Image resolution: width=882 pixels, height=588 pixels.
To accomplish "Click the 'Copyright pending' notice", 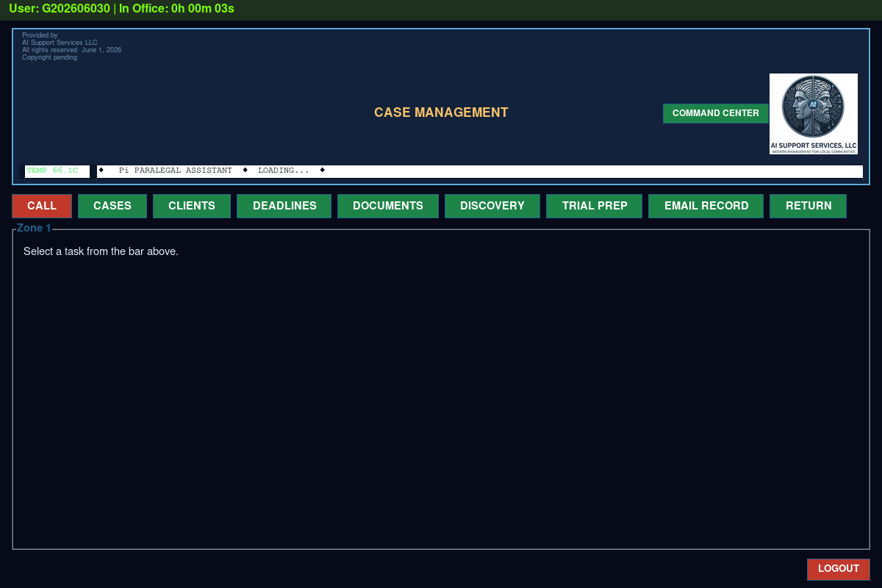I will point(49,57).
